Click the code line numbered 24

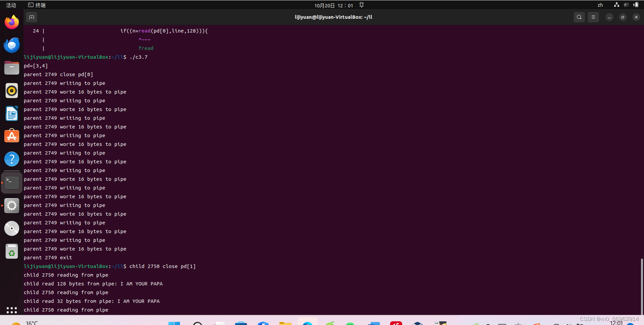tap(120, 31)
